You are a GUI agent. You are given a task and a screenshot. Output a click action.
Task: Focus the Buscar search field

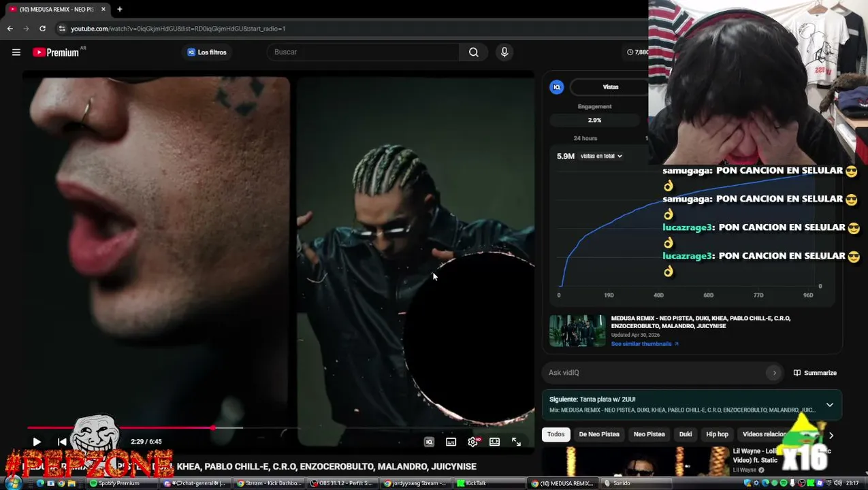(x=363, y=52)
